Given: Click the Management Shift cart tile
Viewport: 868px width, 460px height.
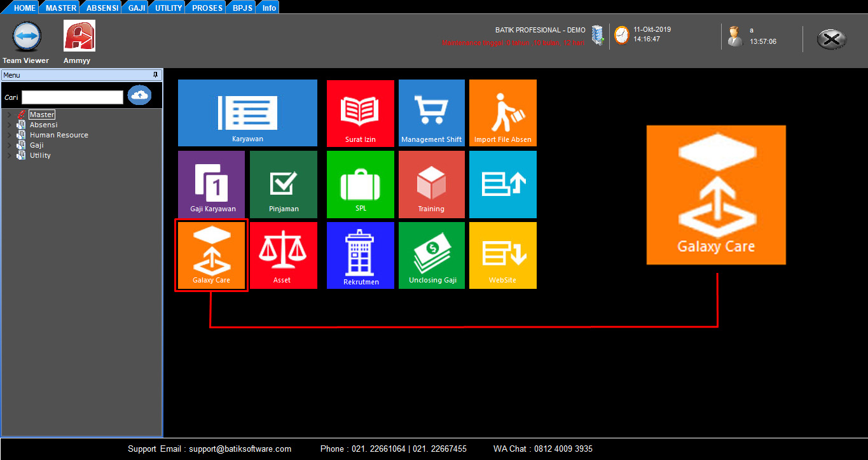Looking at the screenshot, I should pos(431,113).
